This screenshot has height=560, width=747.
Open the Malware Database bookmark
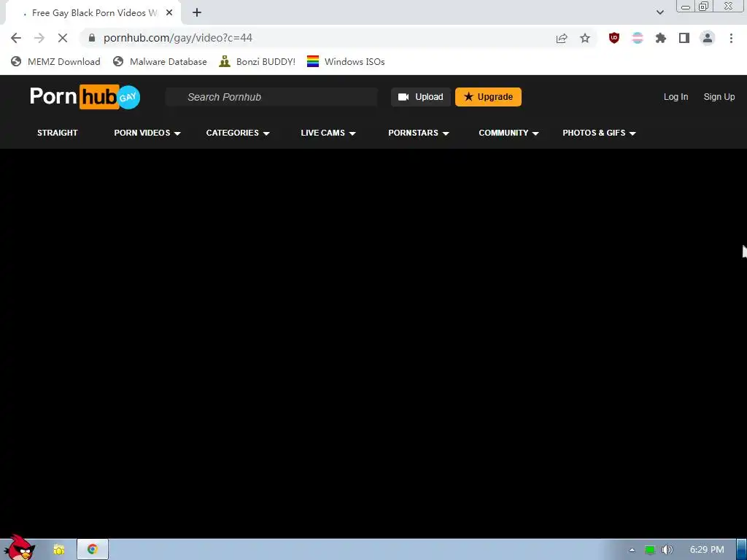click(x=160, y=61)
